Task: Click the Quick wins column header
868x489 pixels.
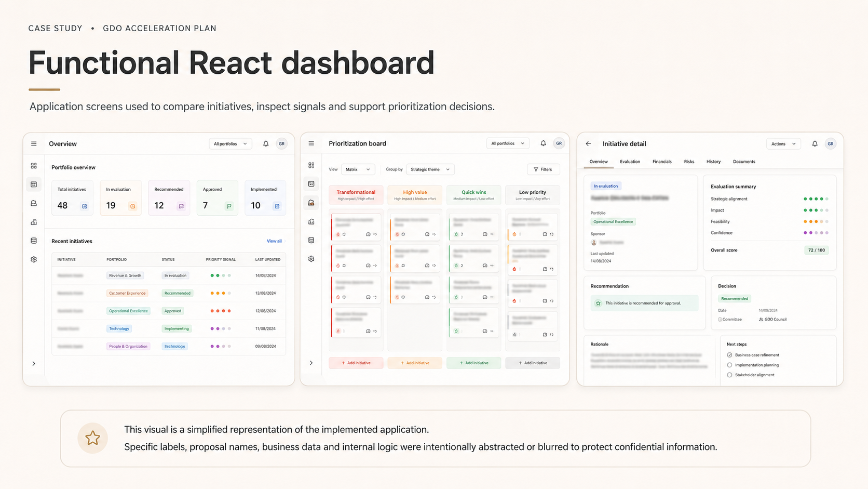Action: point(474,195)
